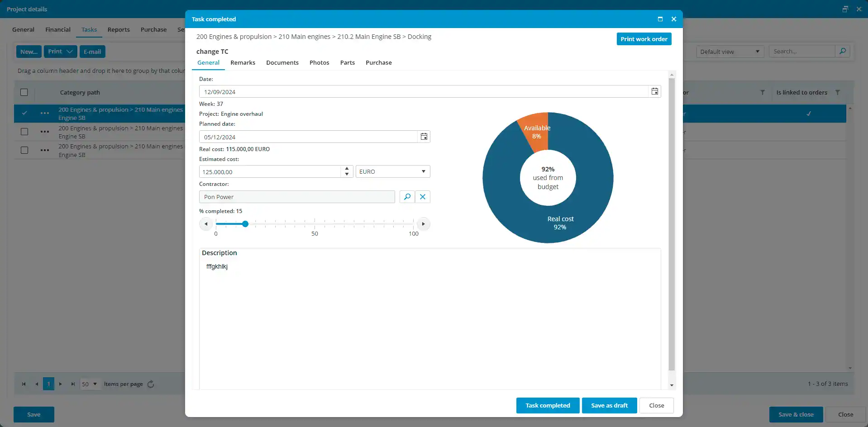Click the Print work order button
The width and height of the screenshot is (868, 427).
[x=644, y=39]
